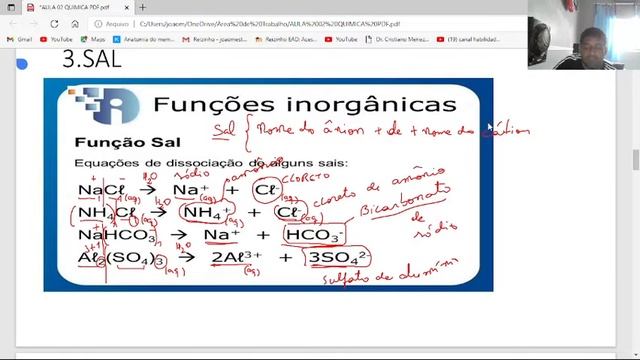Open the browser home page
640x360 pixels.
tap(75, 24)
